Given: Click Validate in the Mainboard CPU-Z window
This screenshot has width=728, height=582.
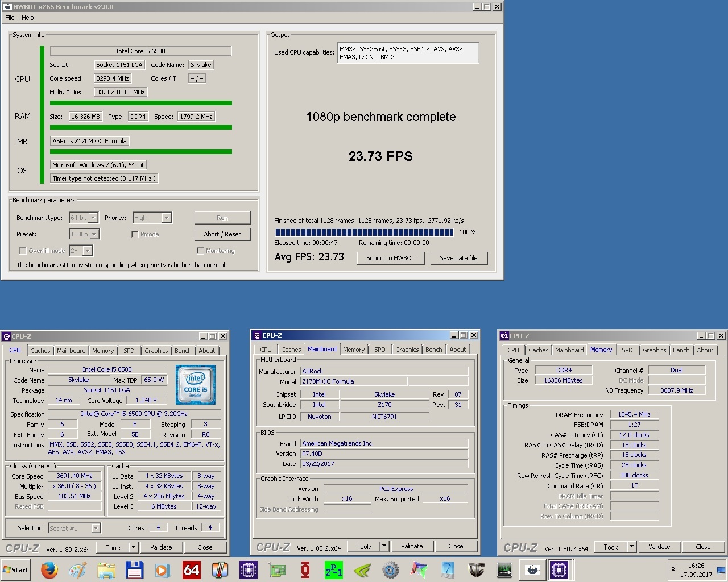Looking at the screenshot, I should tap(412, 546).
